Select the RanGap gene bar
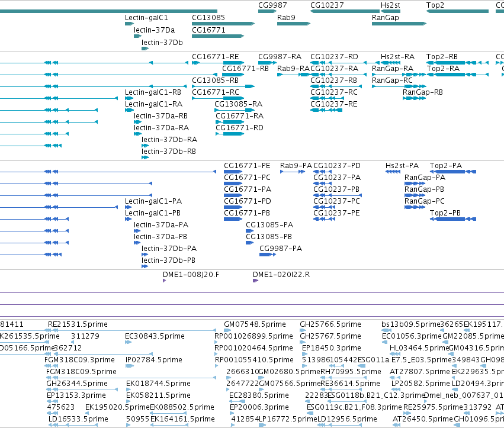The image size is (504, 428). coord(399,24)
